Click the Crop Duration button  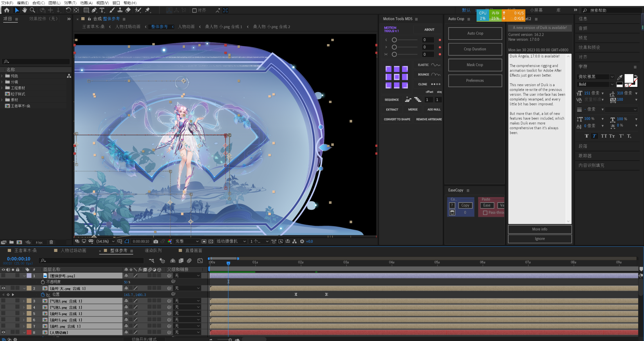click(x=475, y=49)
